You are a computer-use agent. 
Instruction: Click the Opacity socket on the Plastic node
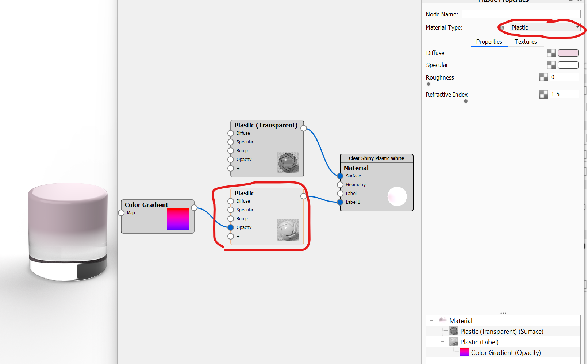click(x=231, y=227)
